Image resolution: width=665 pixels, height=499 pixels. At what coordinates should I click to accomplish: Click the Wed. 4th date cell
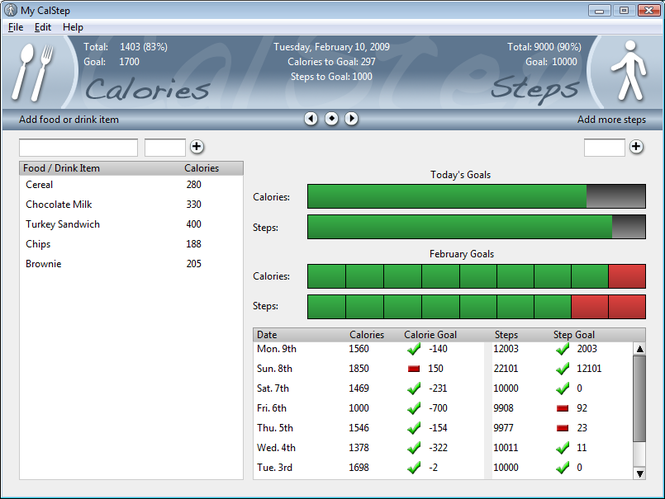(x=276, y=448)
